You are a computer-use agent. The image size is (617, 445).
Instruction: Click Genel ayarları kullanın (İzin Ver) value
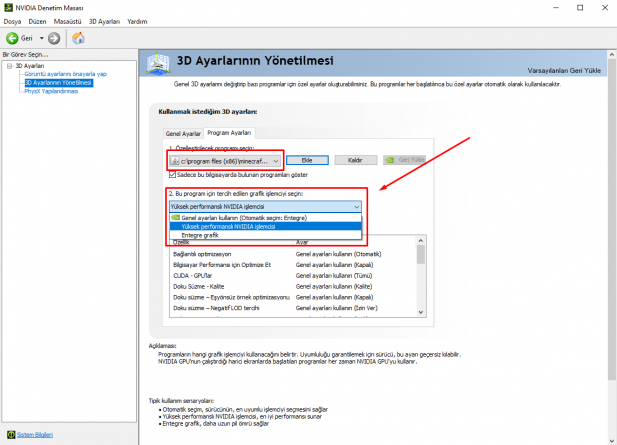336,308
